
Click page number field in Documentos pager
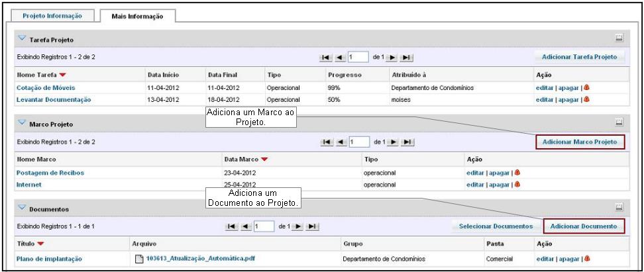tap(264, 226)
